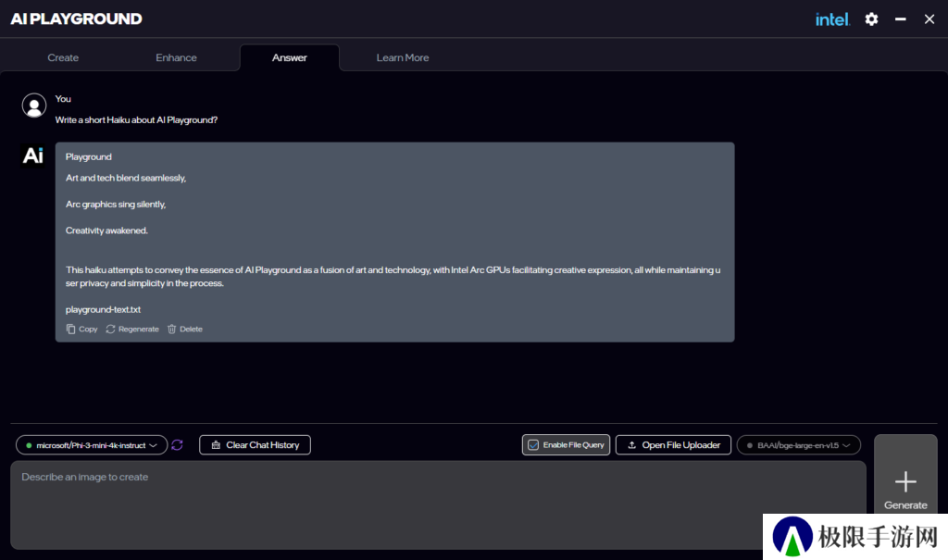
Task: Click the Ai assistant avatar icon
Action: pos(33,156)
